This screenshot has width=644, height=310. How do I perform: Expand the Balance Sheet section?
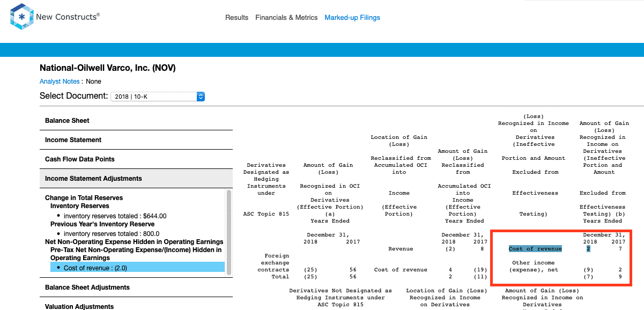(136, 121)
